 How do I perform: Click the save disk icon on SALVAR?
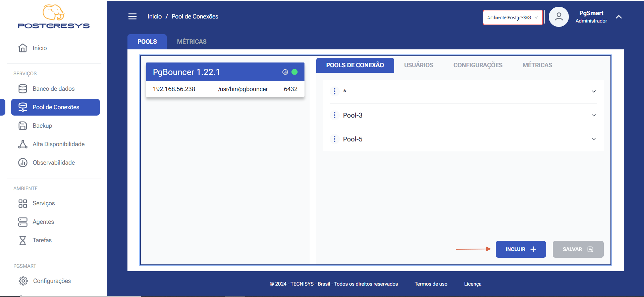coord(590,249)
